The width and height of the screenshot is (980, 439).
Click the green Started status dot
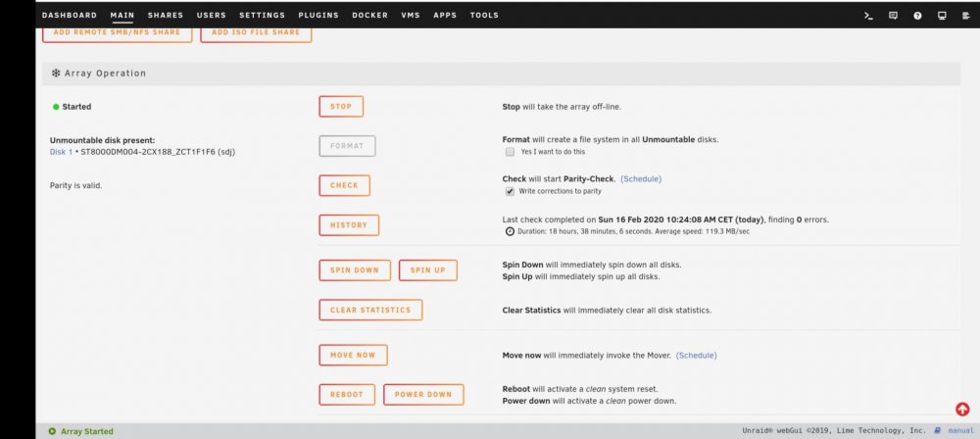pos(56,107)
